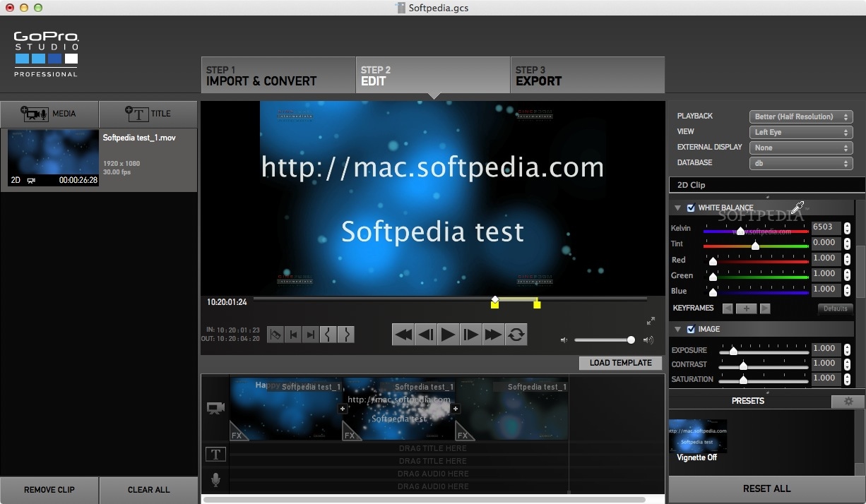The width and height of the screenshot is (866, 504).
Task: Switch to Step 3 Export tab
Action: 588,75
